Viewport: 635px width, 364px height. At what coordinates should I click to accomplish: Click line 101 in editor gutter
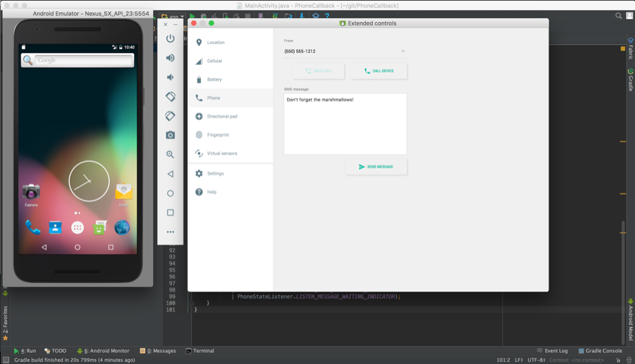coord(170,310)
